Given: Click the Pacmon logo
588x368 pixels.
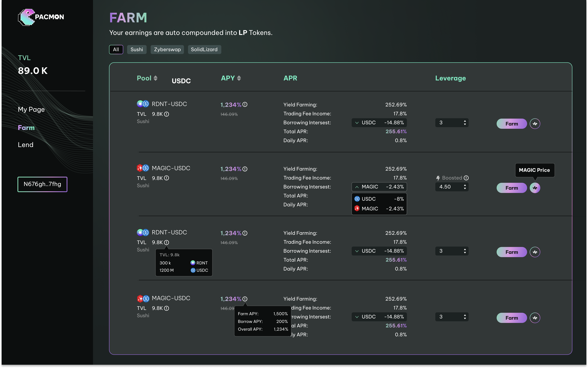Looking at the screenshot, I should (41, 17).
